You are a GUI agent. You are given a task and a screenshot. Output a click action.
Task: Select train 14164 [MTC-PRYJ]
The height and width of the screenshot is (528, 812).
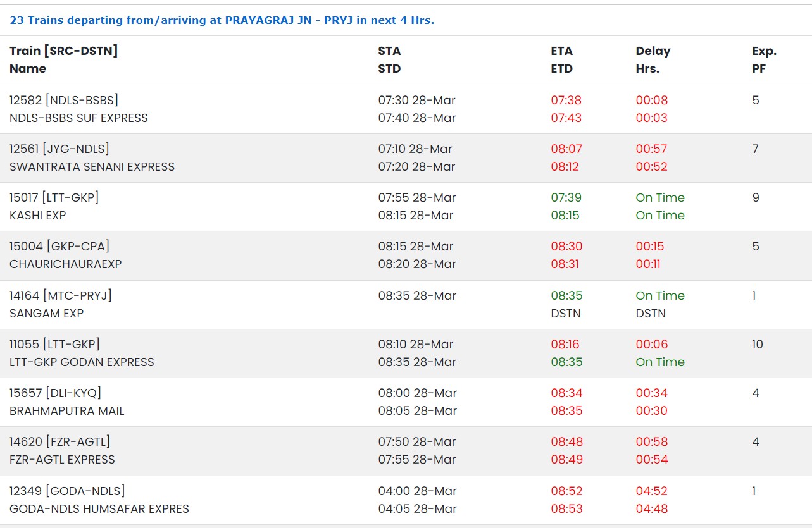click(61, 295)
